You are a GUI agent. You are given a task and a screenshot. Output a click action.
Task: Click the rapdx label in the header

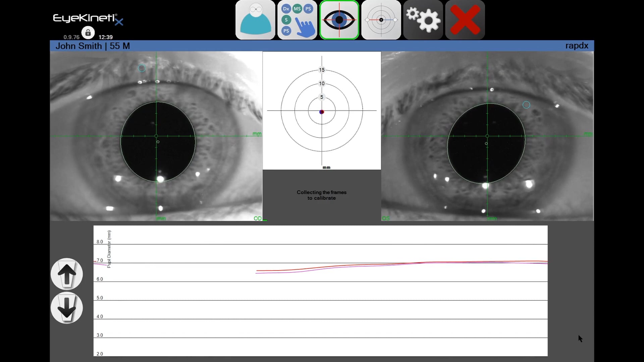pyautogui.click(x=576, y=46)
